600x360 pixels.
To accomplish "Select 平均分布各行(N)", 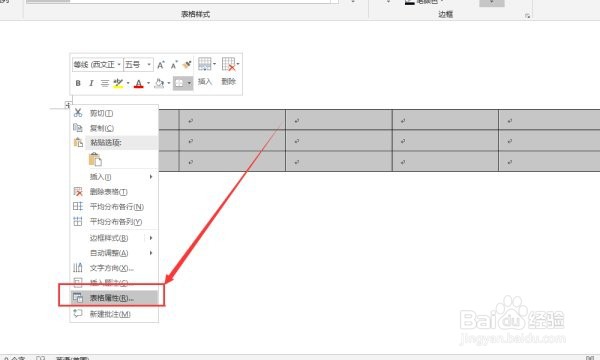I will coord(114,207).
